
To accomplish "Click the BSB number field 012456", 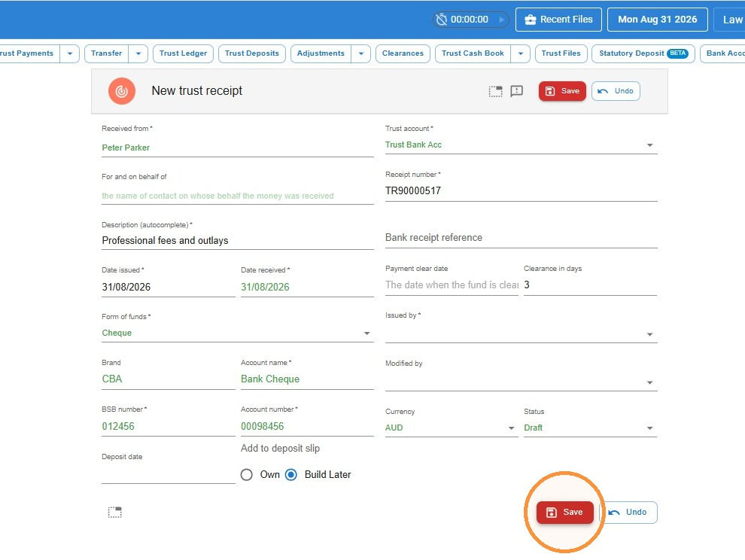I will [169, 426].
